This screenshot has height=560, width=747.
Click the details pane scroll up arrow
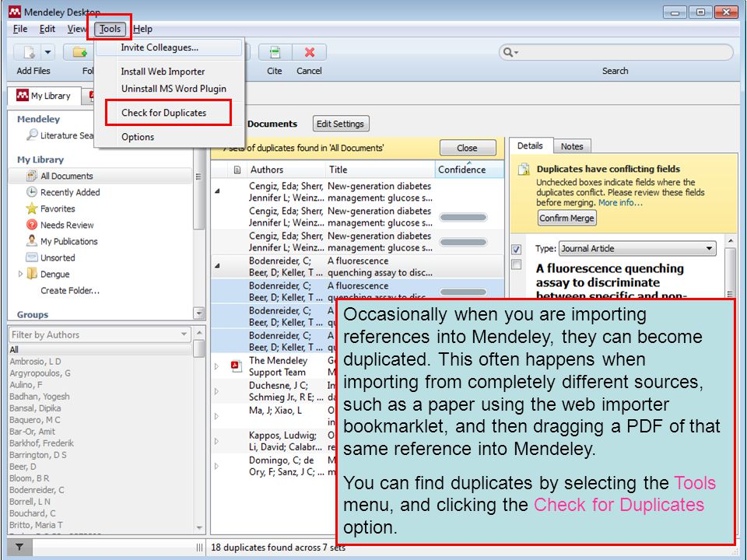[731, 240]
